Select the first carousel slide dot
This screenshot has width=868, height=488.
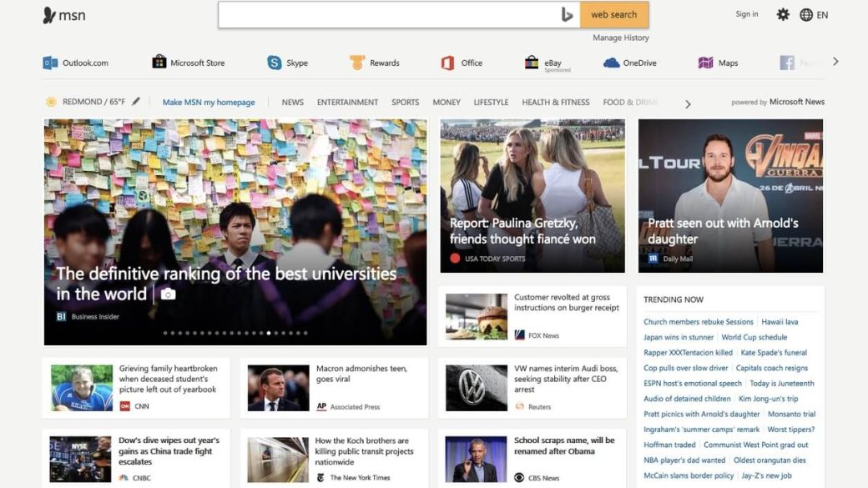tap(165, 333)
